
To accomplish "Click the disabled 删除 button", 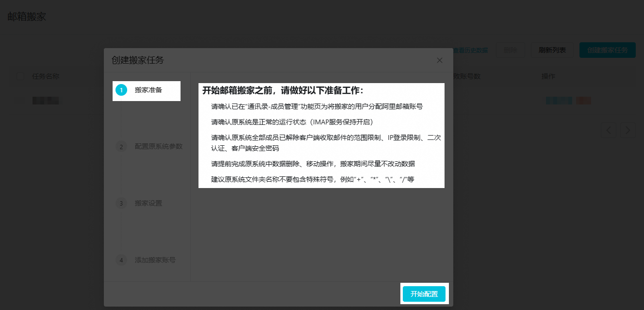I will [x=510, y=50].
